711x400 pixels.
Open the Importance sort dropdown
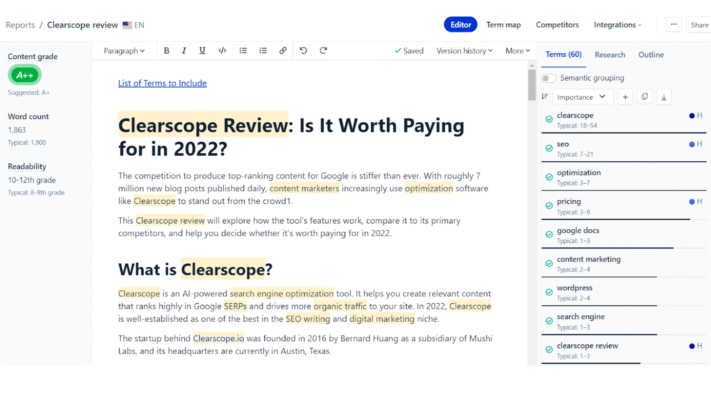pos(582,97)
